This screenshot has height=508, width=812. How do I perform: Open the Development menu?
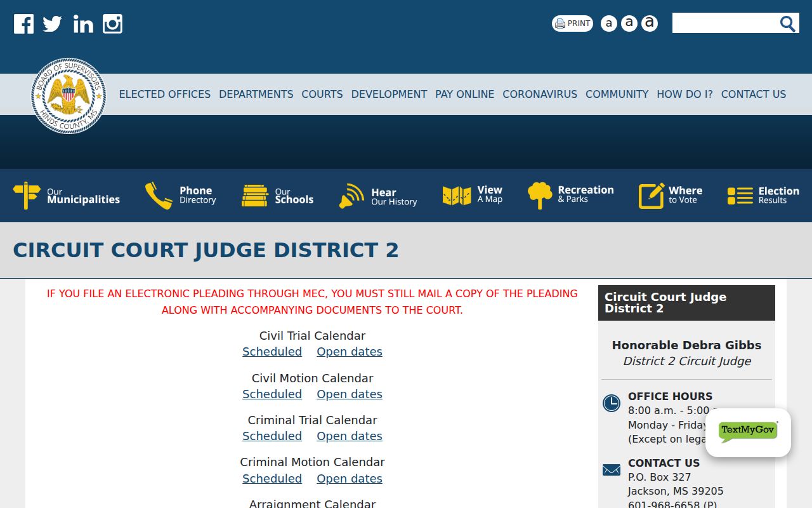(389, 94)
